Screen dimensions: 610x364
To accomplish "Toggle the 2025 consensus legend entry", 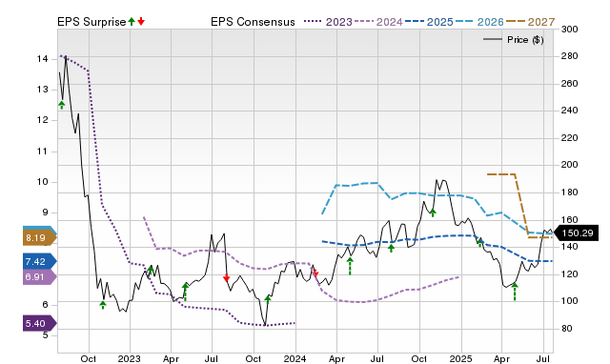I will pos(429,22).
